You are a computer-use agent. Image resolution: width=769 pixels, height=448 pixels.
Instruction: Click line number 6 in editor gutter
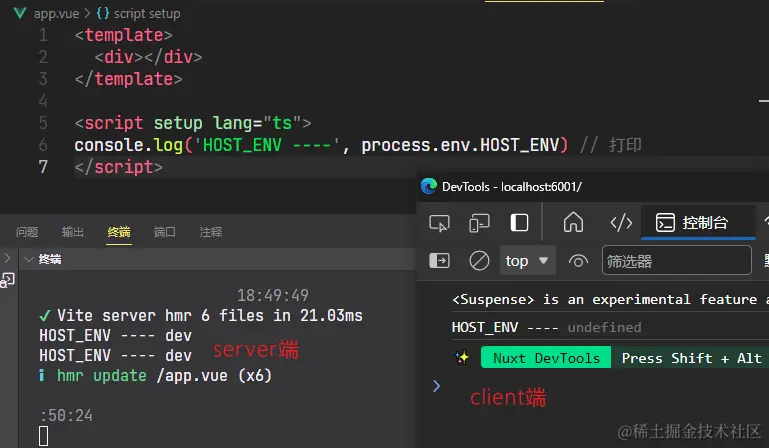(x=43, y=145)
